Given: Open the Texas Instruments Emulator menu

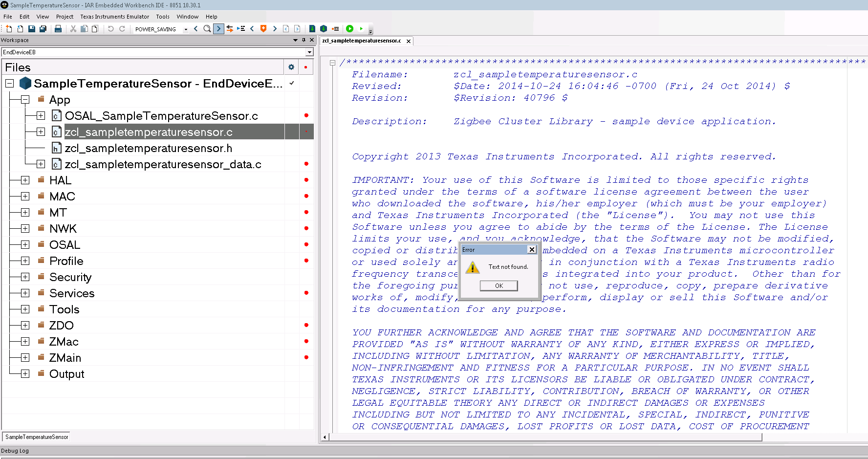Looking at the screenshot, I should (x=115, y=17).
